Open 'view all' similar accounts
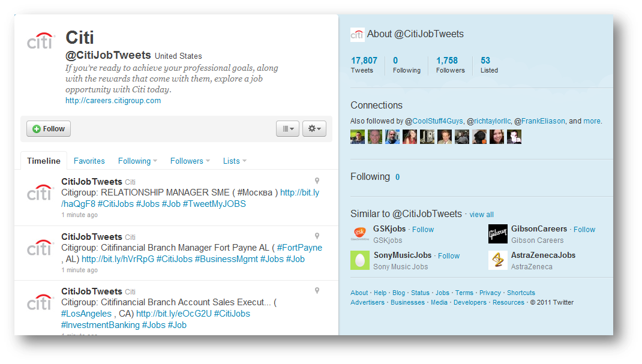This screenshot has height=364, width=642. click(481, 215)
